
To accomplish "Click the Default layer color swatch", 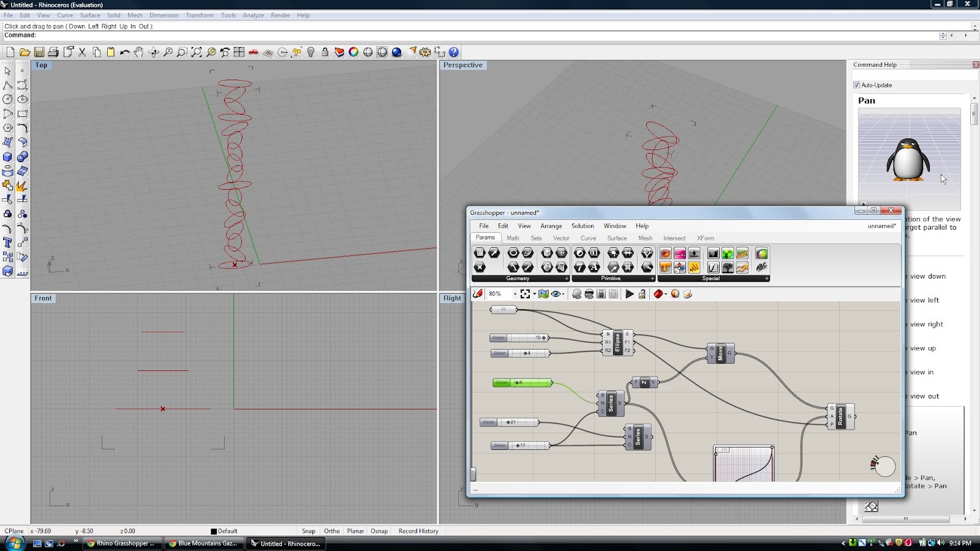I will pos(214,531).
